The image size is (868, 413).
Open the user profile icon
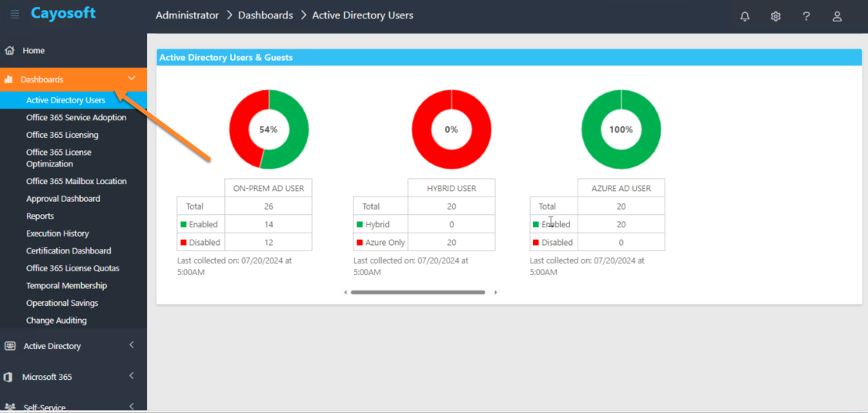[x=837, y=16]
